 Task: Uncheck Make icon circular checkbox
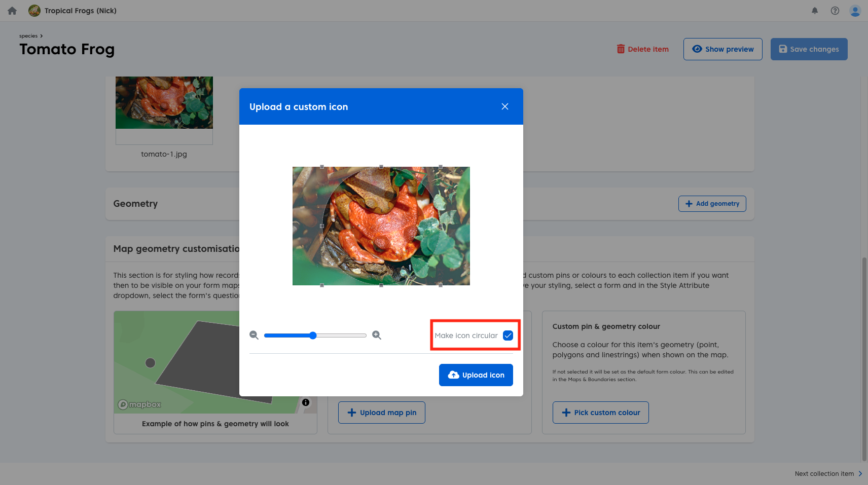click(x=508, y=335)
